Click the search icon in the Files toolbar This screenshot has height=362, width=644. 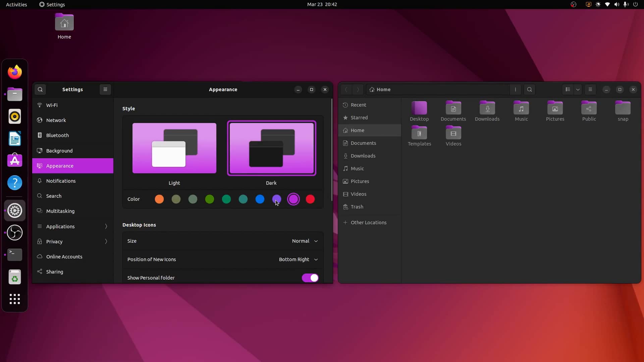pos(529,89)
